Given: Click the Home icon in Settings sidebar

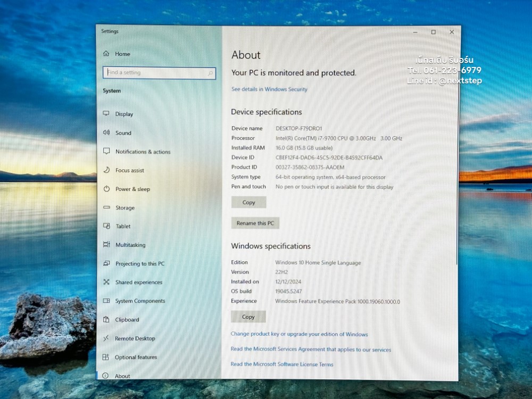Looking at the screenshot, I should pyautogui.click(x=106, y=54).
